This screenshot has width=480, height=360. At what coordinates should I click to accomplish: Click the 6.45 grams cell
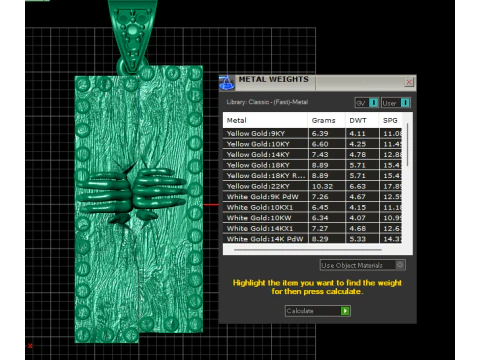327,207
